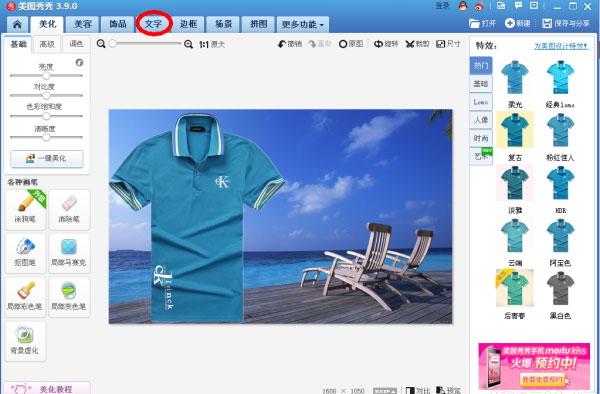Select the 拼图 tab
The image size is (600, 394).
click(x=259, y=24)
